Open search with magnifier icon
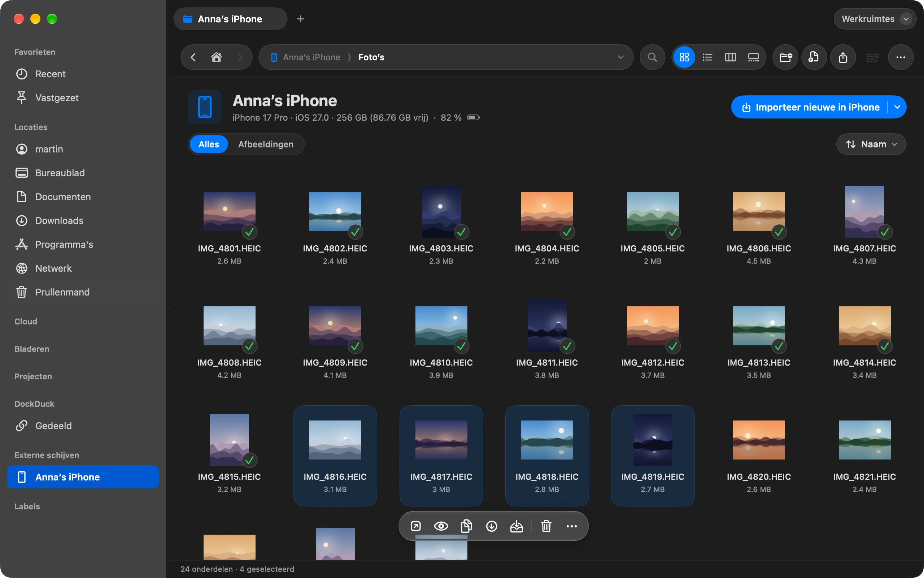Screen dimensions: 924x578 (653, 57)
